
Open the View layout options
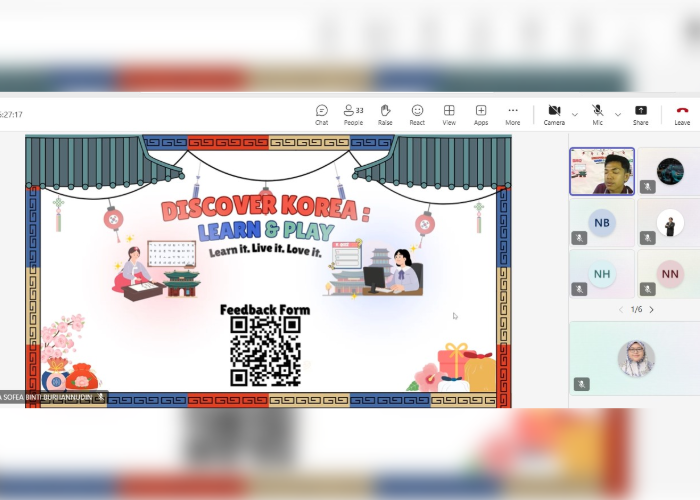coord(449,114)
